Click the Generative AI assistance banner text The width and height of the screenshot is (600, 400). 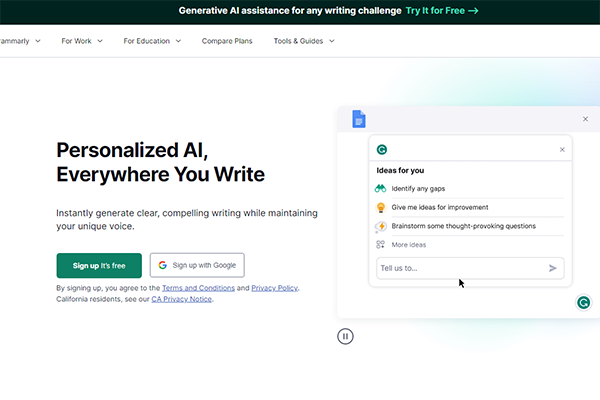(x=290, y=11)
